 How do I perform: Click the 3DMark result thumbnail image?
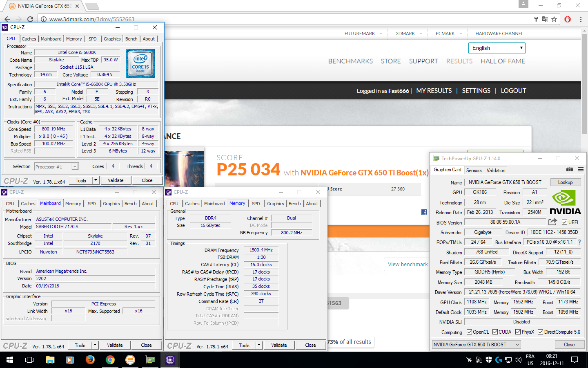click(x=184, y=169)
